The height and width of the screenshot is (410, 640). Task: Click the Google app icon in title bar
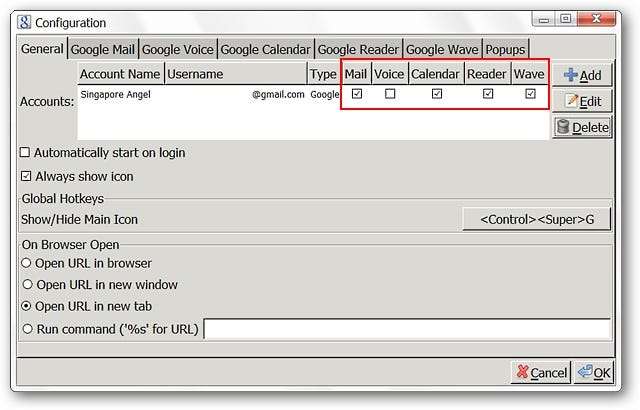coord(24,22)
